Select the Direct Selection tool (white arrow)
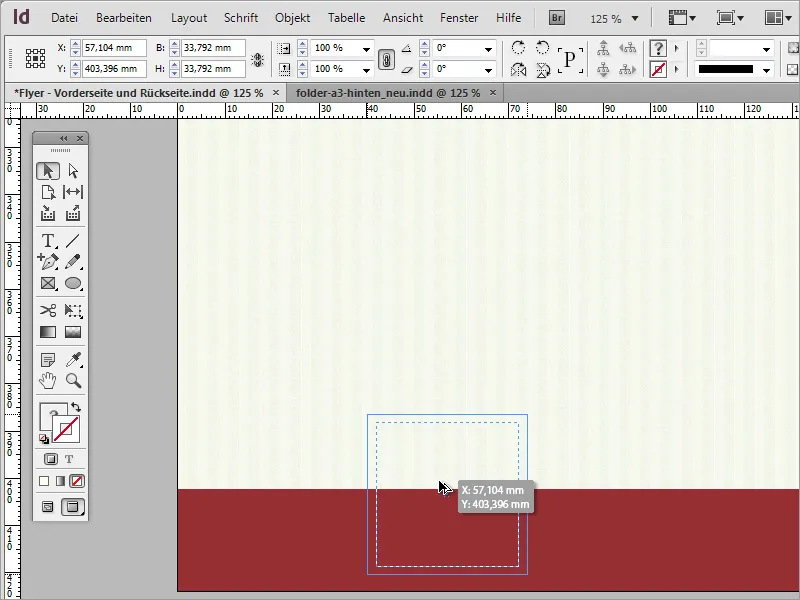The image size is (800, 600). tap(73, 171)
